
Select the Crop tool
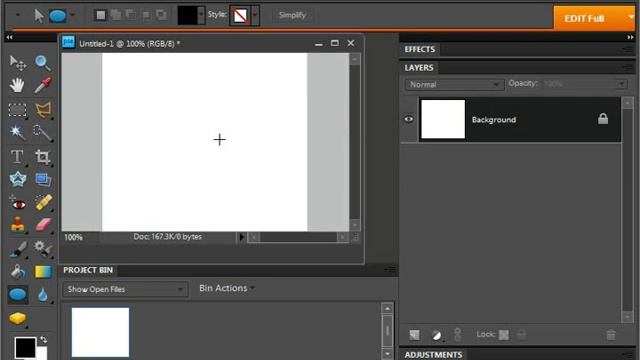click(42, 157)
